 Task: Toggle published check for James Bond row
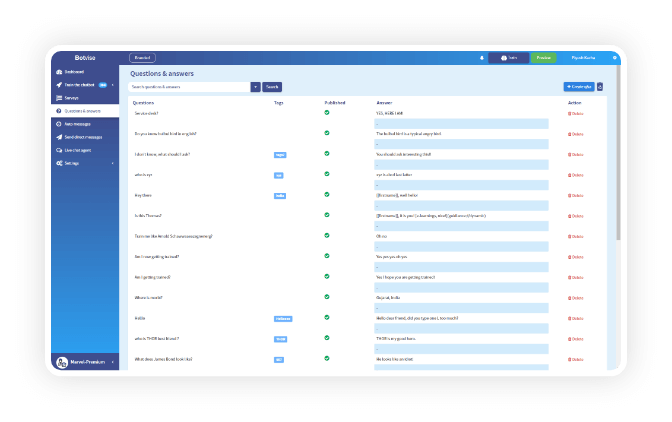click(x=327, y=359)
